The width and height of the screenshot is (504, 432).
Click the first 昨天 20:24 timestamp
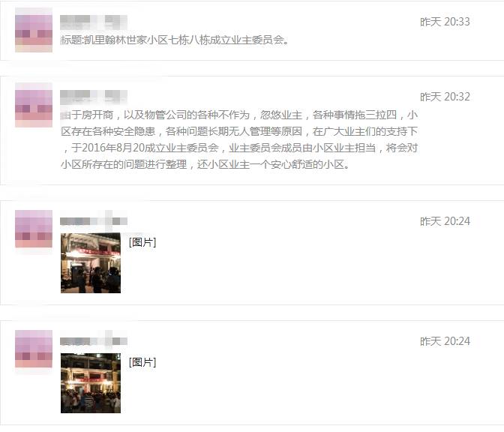[445, 221]
